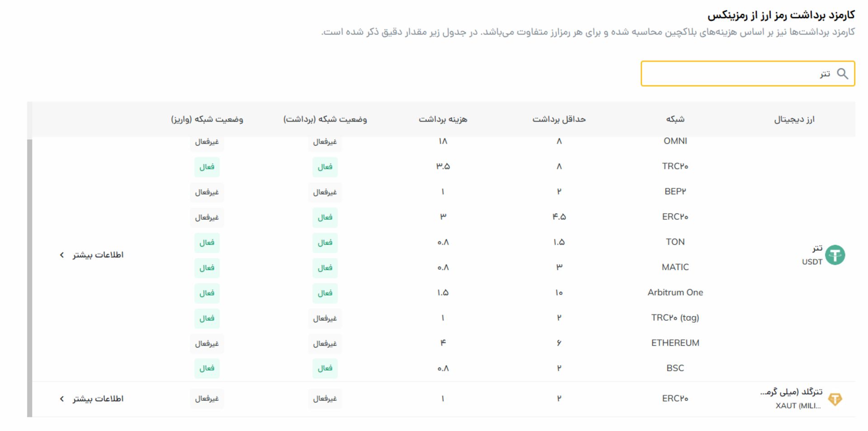Viewport: 868px width, 431px height.
Task: Select the شبکه column header
Action: point(674,119)
